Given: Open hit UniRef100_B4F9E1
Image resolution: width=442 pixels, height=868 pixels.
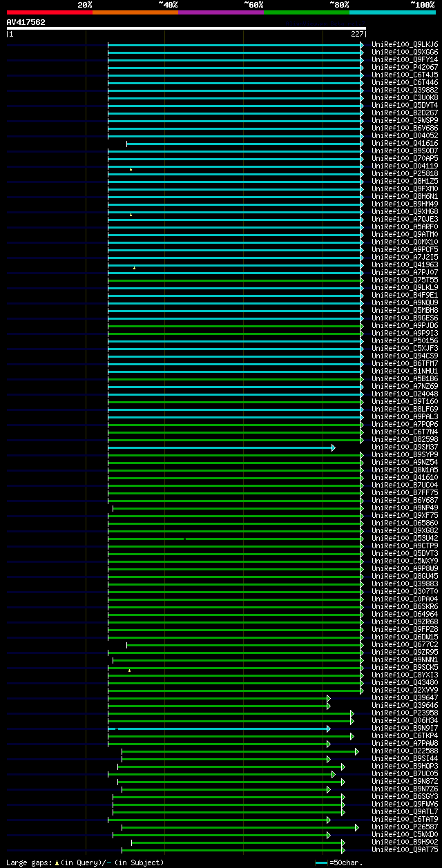Looking at the screenshot, I should [x=405, y=296].
